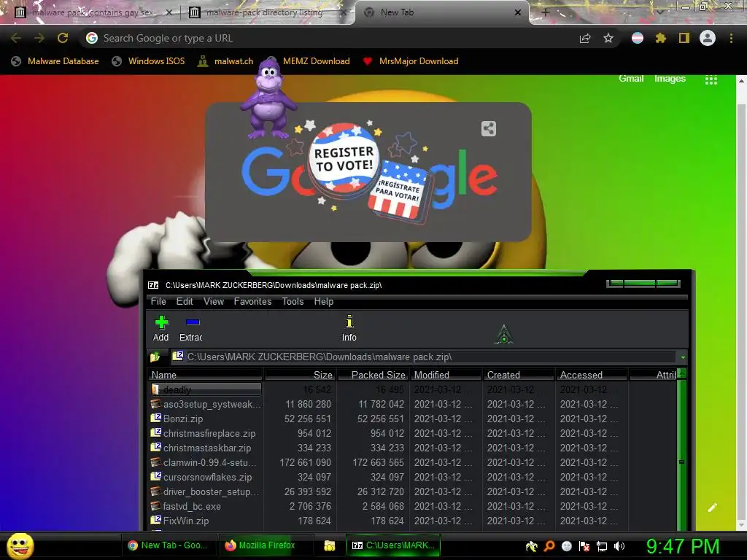Open the Chrome three-dot menu

pyautogui.click(x=731, y=38)
